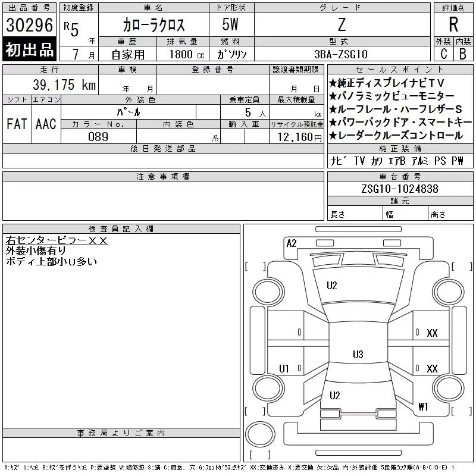Click the U3 mark on the roof
Viewport: 476px width, 476px height.
click(x=358, y=354)
